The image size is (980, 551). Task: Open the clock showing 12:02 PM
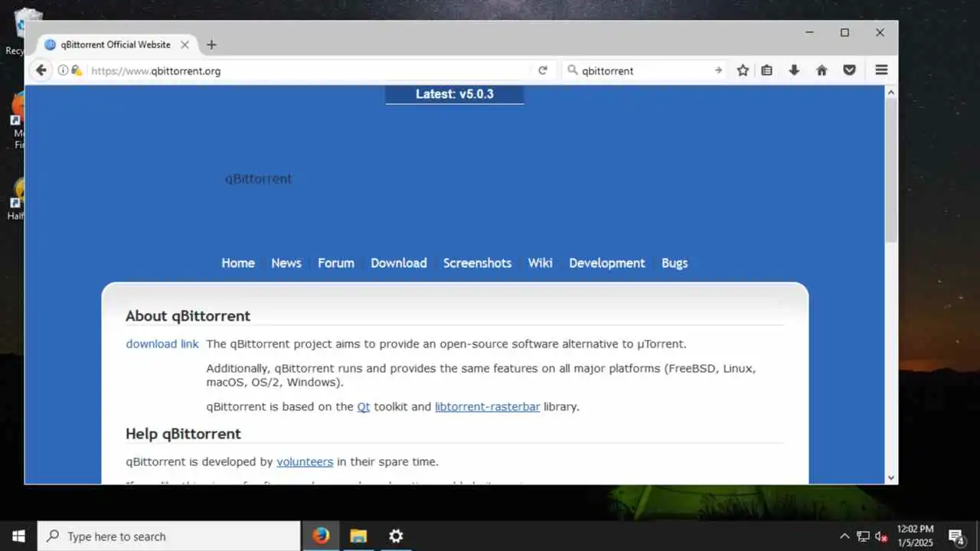[x=916, y=536]
